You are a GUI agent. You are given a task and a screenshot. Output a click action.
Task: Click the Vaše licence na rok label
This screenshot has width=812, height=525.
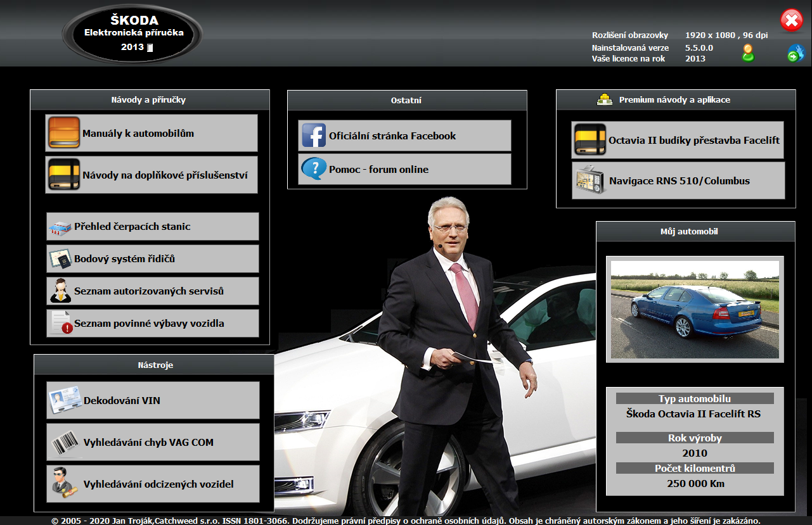point(629,58)
